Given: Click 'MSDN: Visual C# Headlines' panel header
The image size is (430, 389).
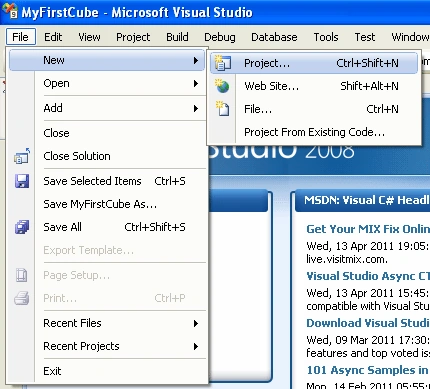Looking at the screenshot, I should [x=363, y=201].
